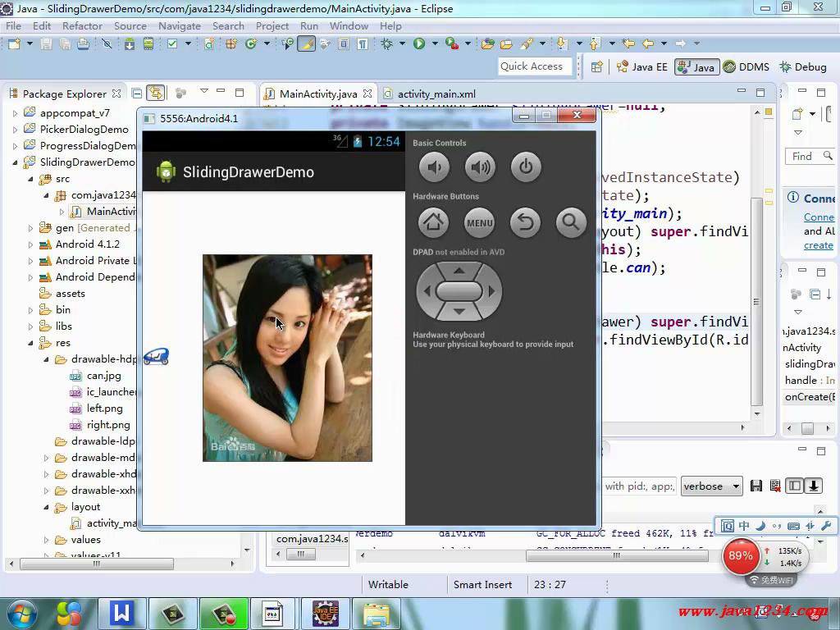Image resolution: width=840 pixels, height=630 pixels.
Task: Click the emulator volume down button
Action: click(x=435, y=167)
